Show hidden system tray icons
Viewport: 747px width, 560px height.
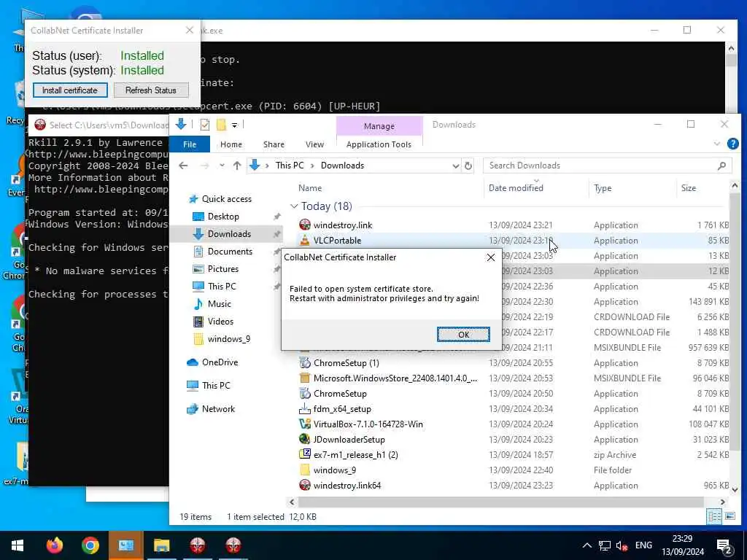[587, 545]
